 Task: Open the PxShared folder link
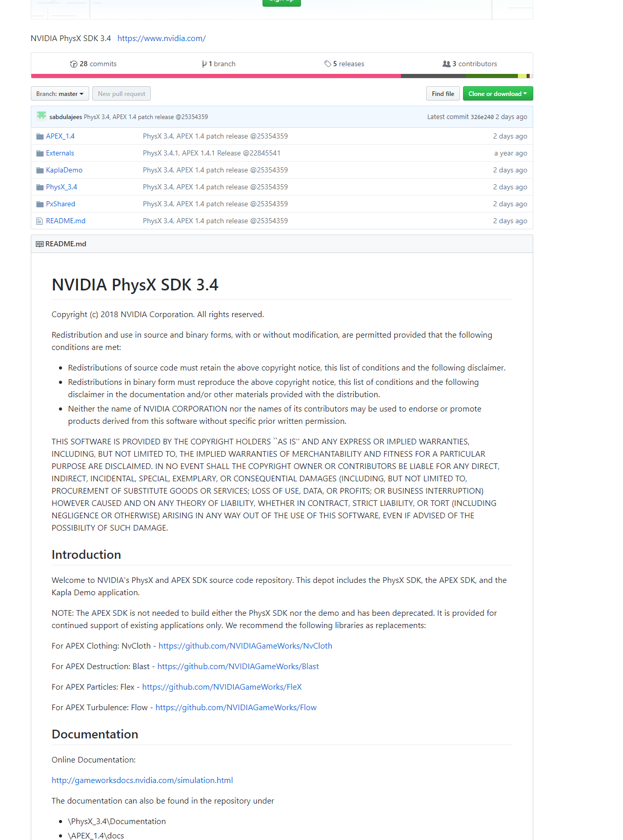coord(61,204)
